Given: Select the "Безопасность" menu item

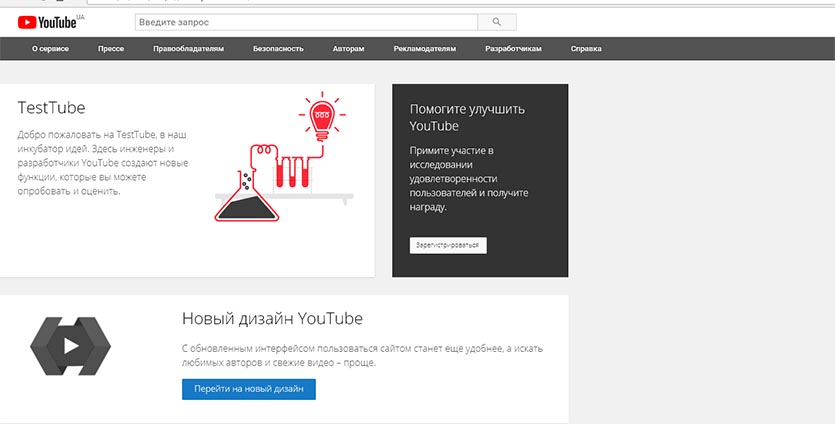Looking at the screenshot, I should pos(278,48).
